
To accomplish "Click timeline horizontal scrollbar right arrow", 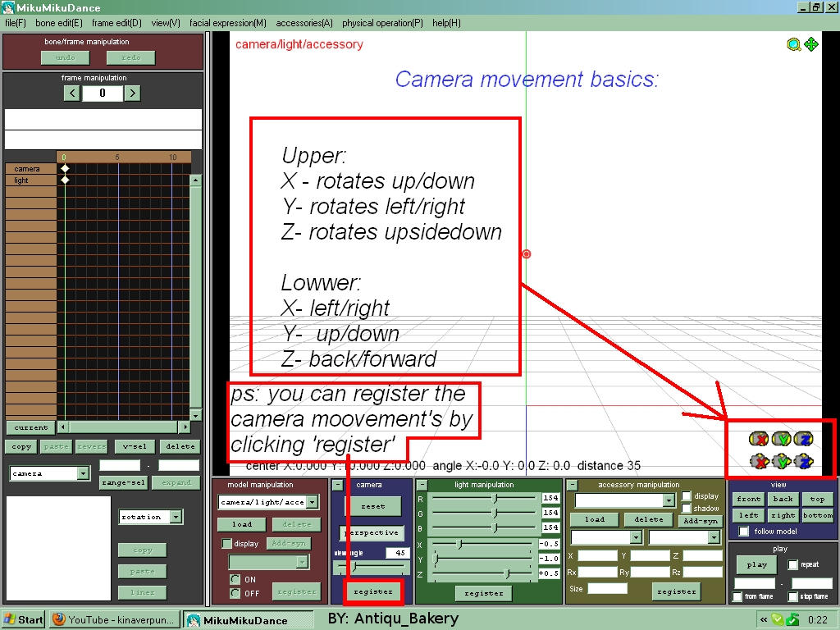I will [x=185, y=427].
